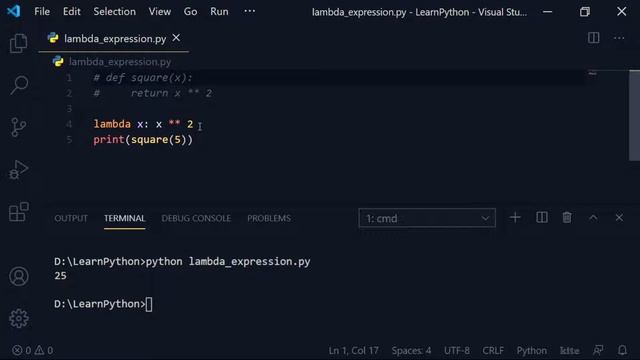Switch to the OUTPUT tab
The width and height of the screenshot is (640, 360).
coord(71,218)
